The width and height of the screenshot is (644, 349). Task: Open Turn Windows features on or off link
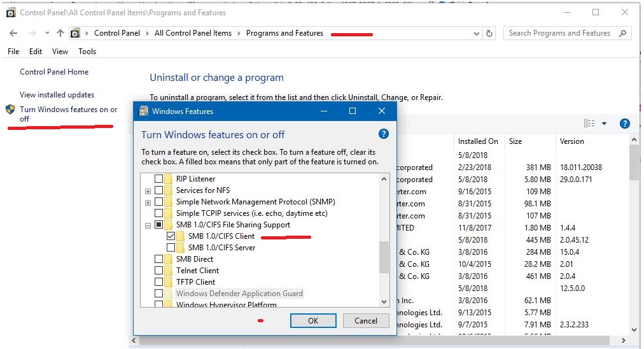[x=69, y=114]
